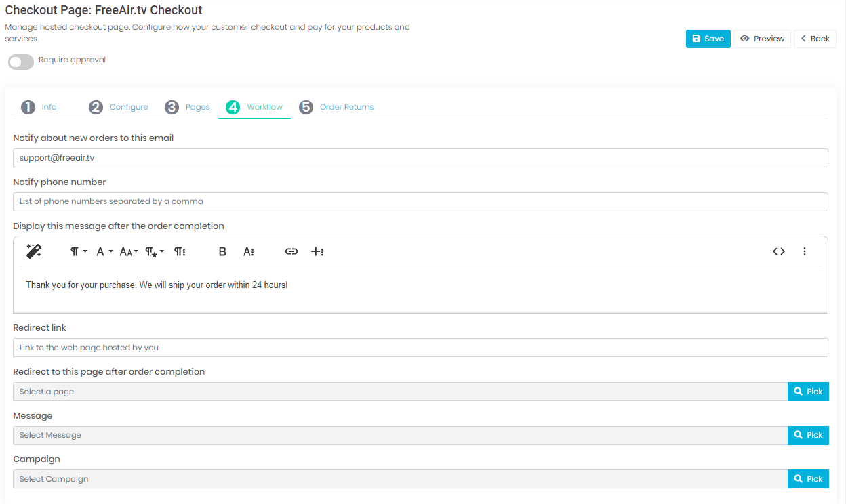The height and width of the screenshot is (504, 846).
Task: Click the Select Message field
Action: 400,435
